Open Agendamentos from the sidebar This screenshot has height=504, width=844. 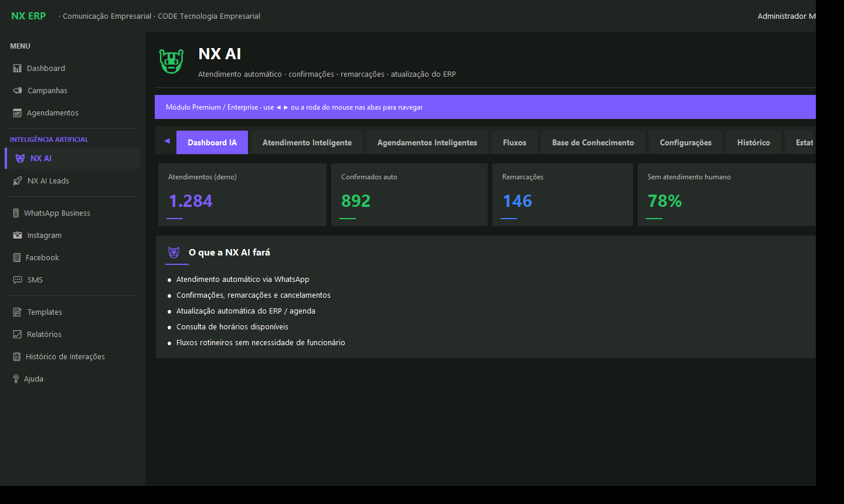[73, 113]
